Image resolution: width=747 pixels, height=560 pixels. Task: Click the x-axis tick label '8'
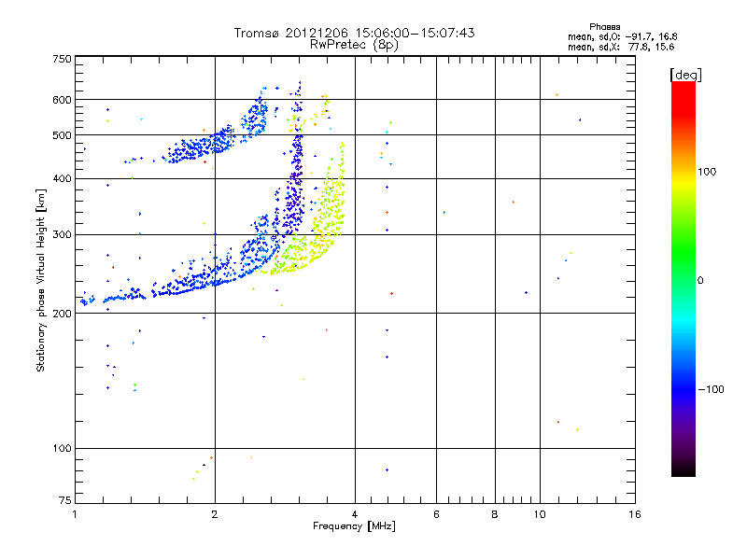pos(495,514)
